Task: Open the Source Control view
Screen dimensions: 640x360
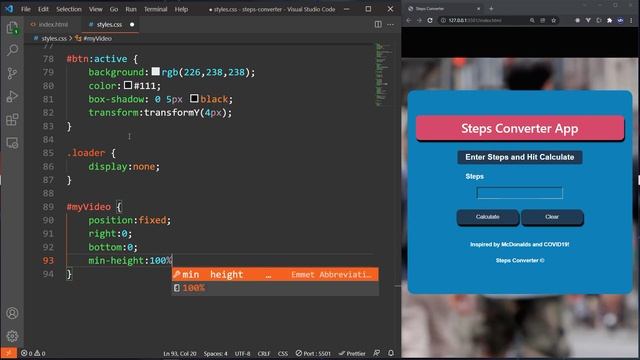Action: click(12, 73)
